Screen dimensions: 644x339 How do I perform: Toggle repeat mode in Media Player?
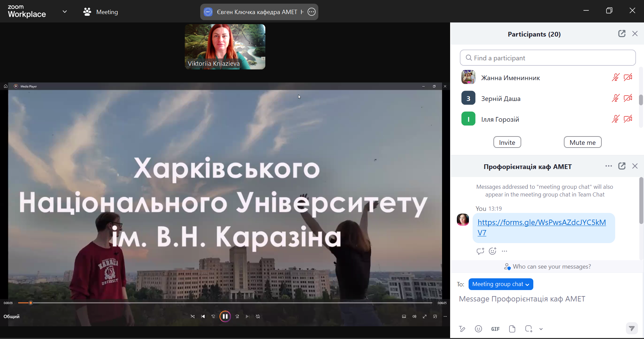tap(258, 317)
